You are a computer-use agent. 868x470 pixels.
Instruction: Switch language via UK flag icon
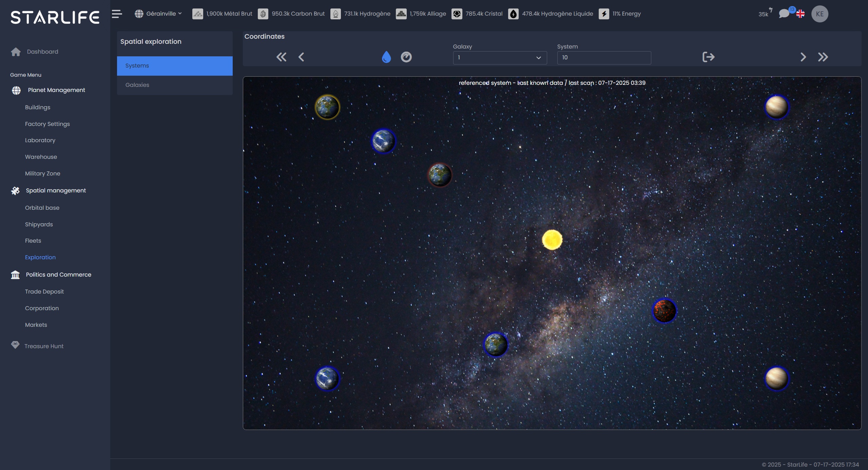point(800,14)
